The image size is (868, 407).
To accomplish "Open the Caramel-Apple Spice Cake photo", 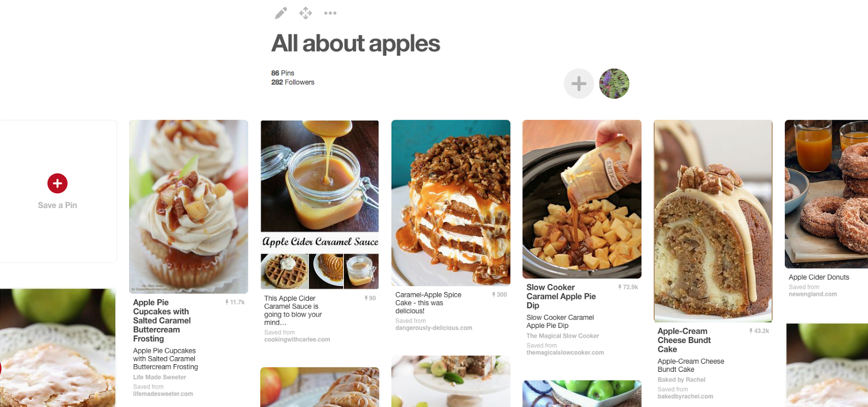I will (x=451, y=203).
